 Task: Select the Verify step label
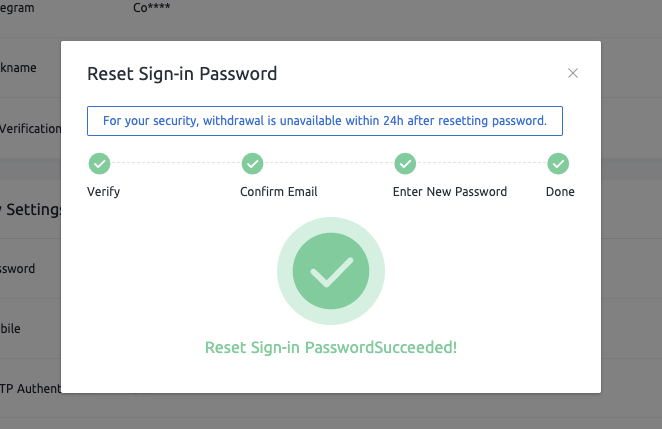[103, 191]
